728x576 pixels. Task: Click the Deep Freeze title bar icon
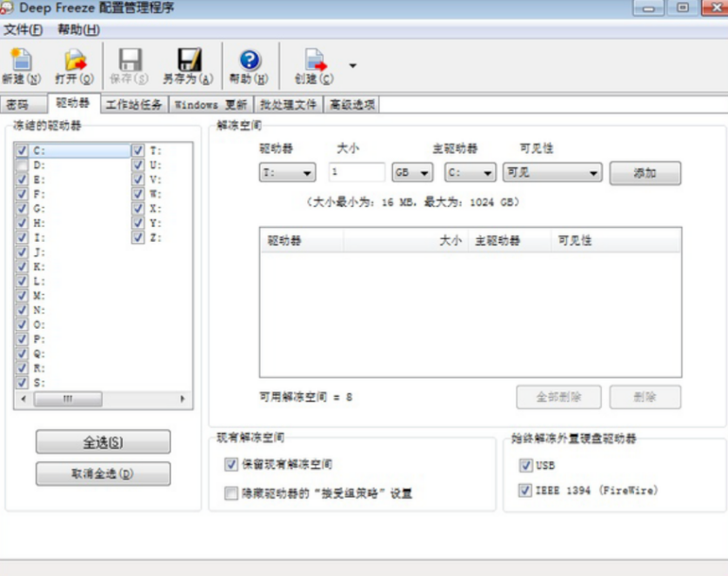coord(6,8)
